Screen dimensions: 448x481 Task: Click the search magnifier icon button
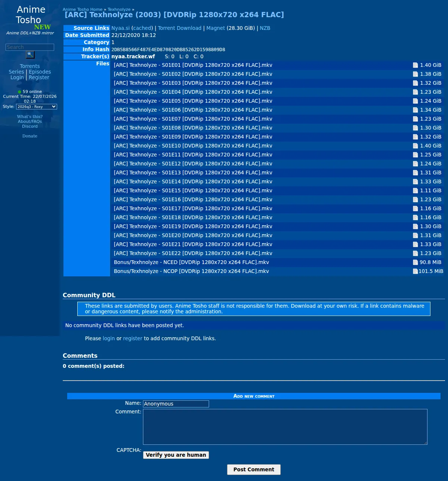click(x=30, y=55)
